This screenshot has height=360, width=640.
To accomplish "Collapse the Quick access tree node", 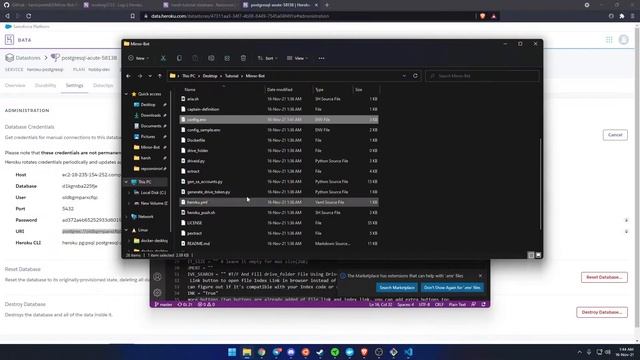I will pos(126,94).
